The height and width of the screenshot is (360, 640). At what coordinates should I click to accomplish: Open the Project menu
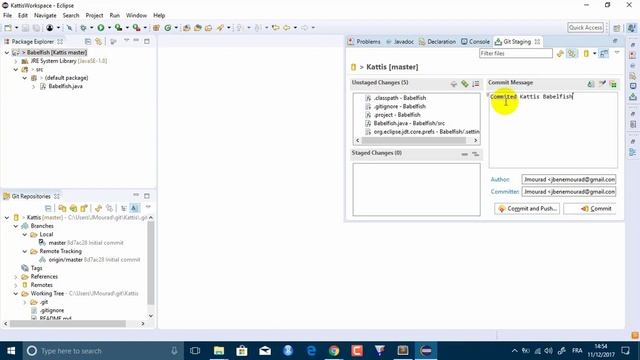tap(94, 16)
